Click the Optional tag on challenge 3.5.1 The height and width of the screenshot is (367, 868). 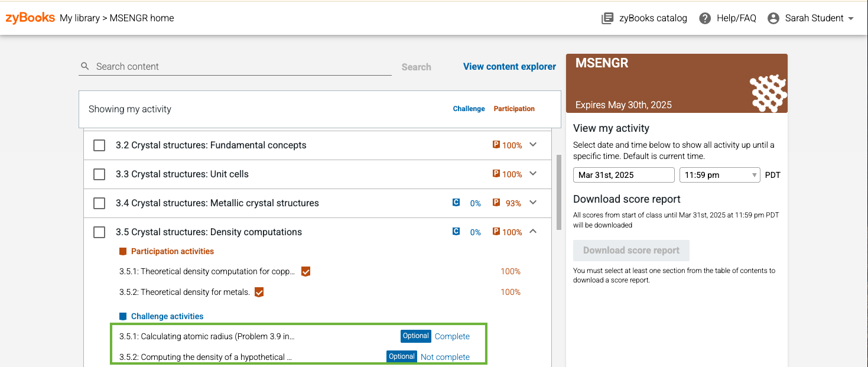[x=416, y=336]
